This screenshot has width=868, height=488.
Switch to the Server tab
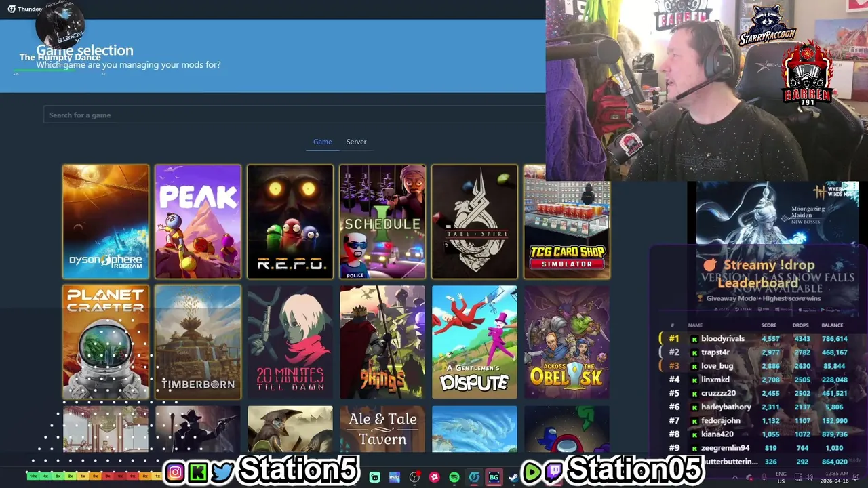[356, 142]
